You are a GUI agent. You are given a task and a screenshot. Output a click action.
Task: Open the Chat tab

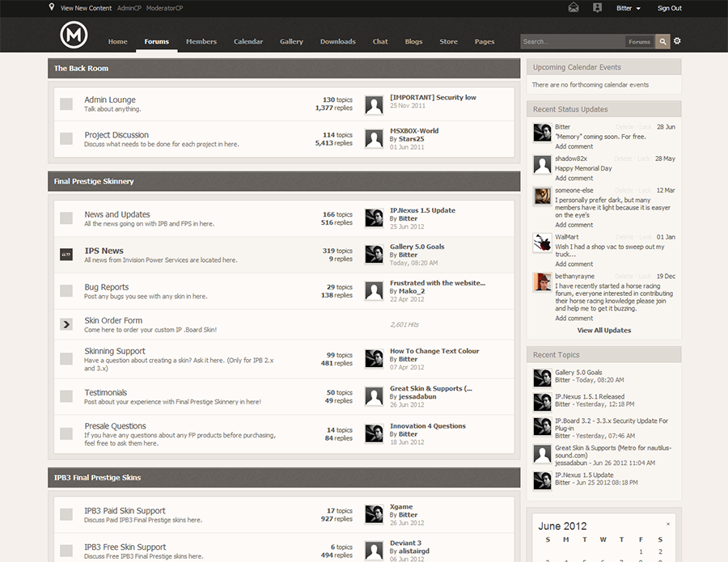[x=380, y=41]
